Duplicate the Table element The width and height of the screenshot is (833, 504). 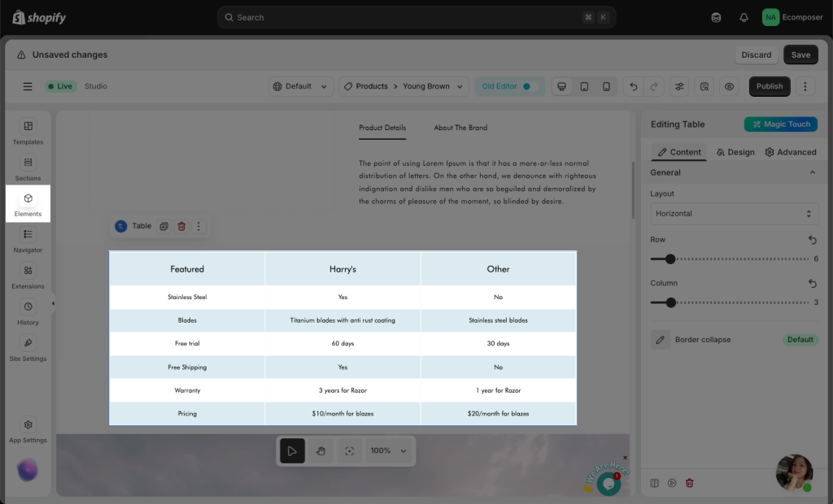click(164, 226)
